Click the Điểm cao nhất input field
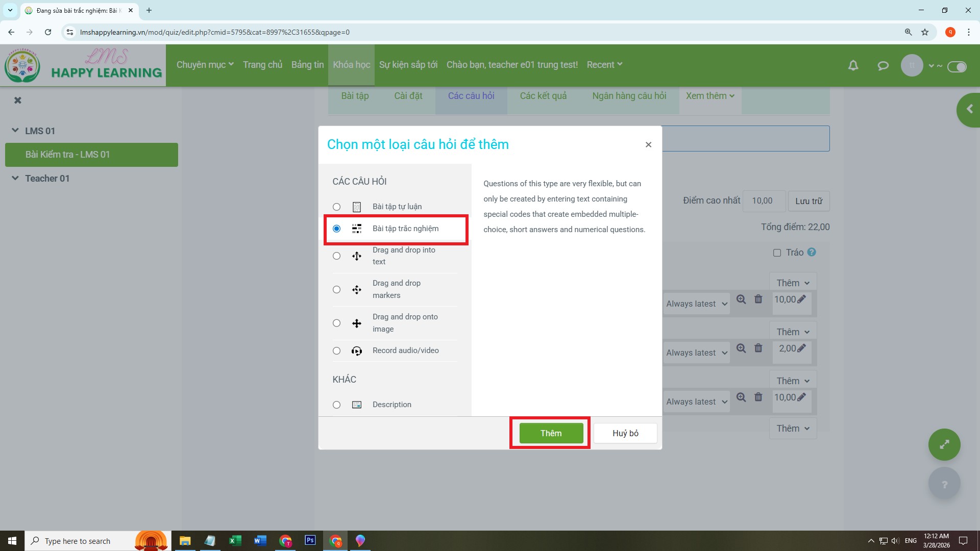The height and width of the screenshot is (551, 980). pyautogui.click(x=764, y=201)
